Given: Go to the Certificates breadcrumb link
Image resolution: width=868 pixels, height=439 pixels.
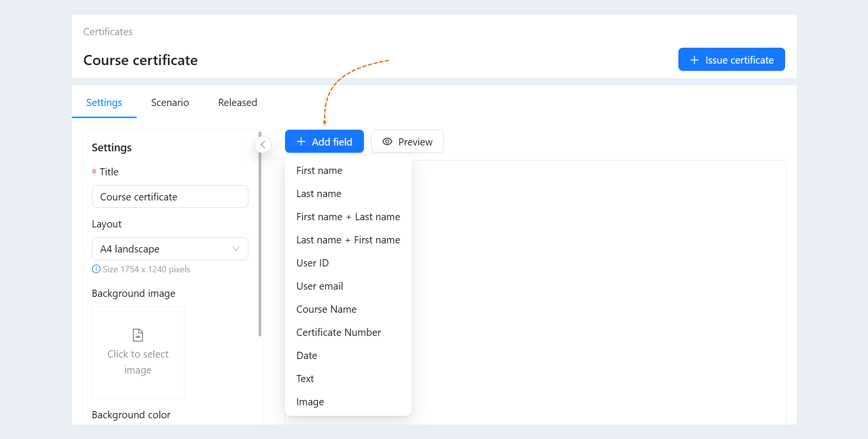Looking at the screenshot, I should (x=108, y=32).
